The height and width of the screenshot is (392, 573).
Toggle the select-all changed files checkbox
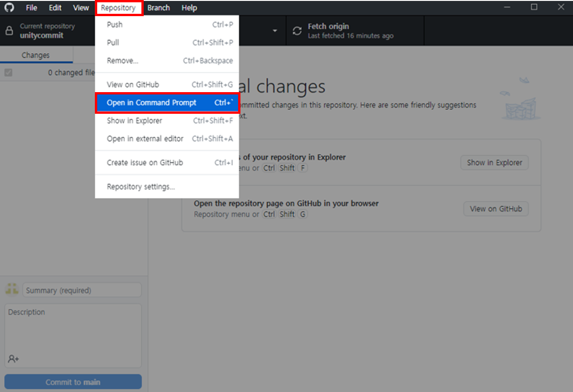pyautogui.click(x=8, y=72)
